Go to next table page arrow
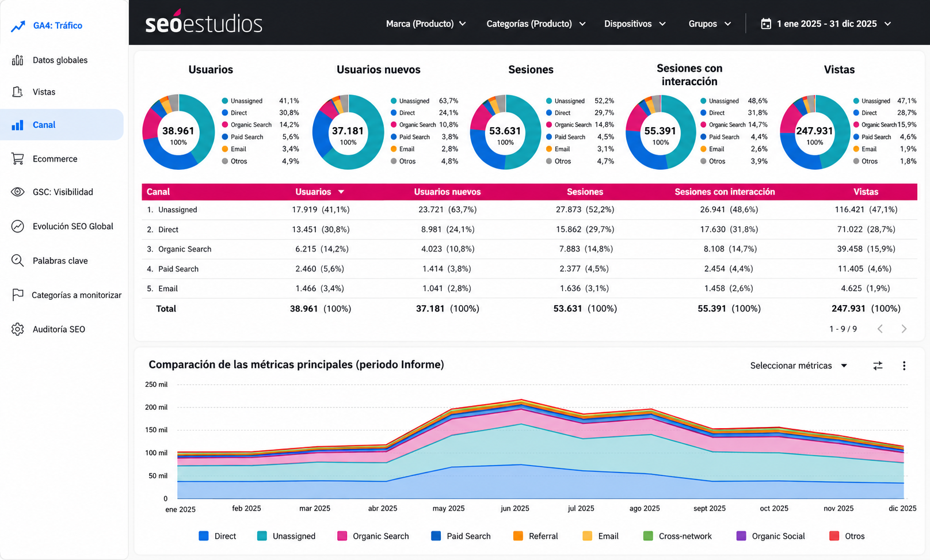Image resolution: width=930 pixels, height=560 pixels. coord(904,329)
